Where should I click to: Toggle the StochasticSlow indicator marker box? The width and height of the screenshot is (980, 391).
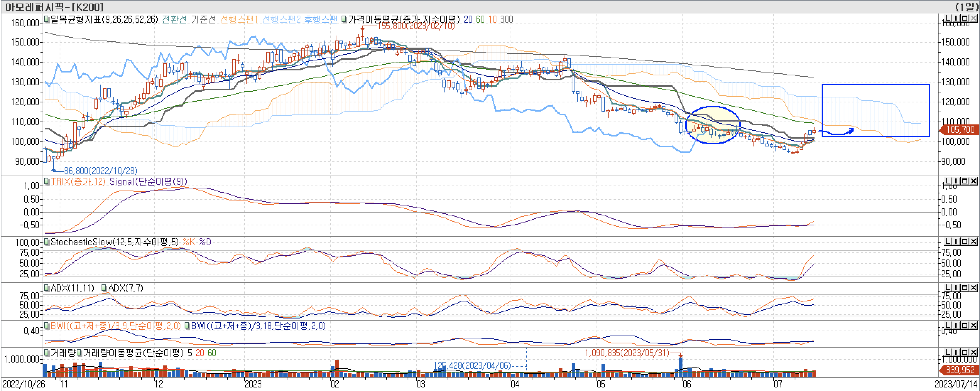47,242
